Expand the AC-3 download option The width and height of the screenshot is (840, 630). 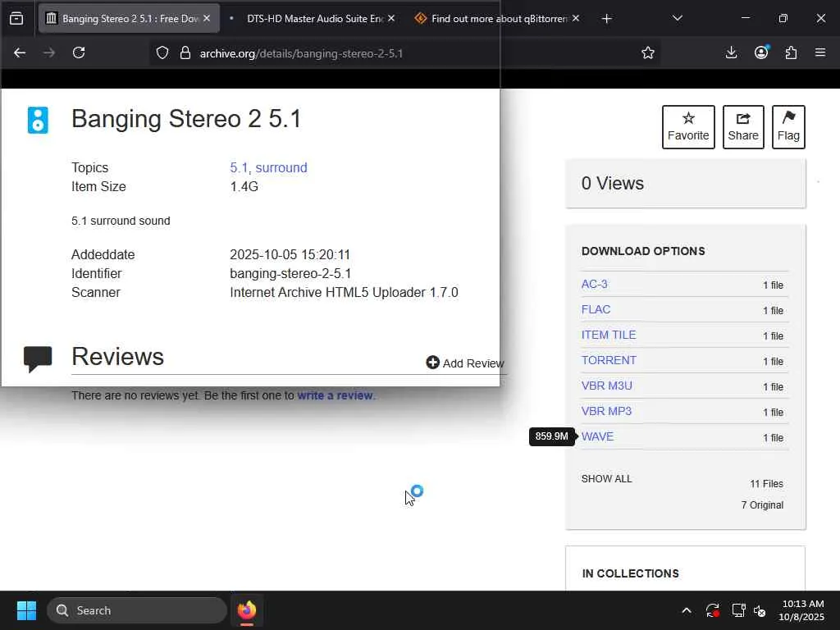pos(594,284)
